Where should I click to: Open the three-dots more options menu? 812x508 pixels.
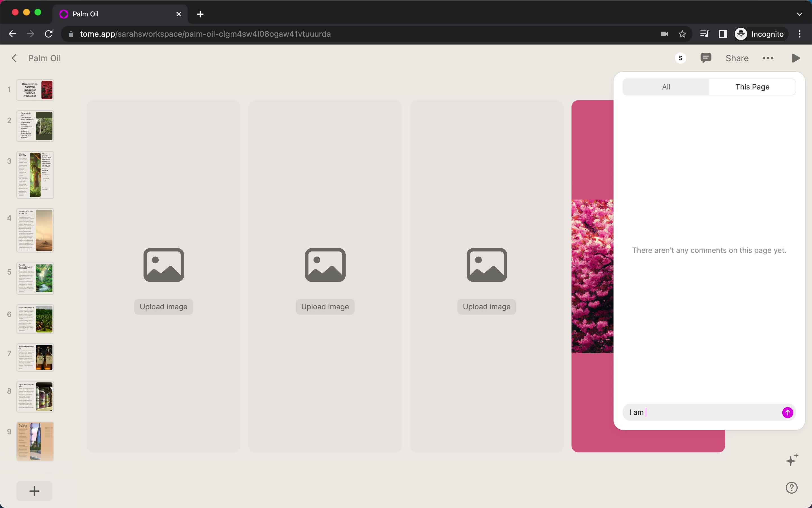pos(768,58)
